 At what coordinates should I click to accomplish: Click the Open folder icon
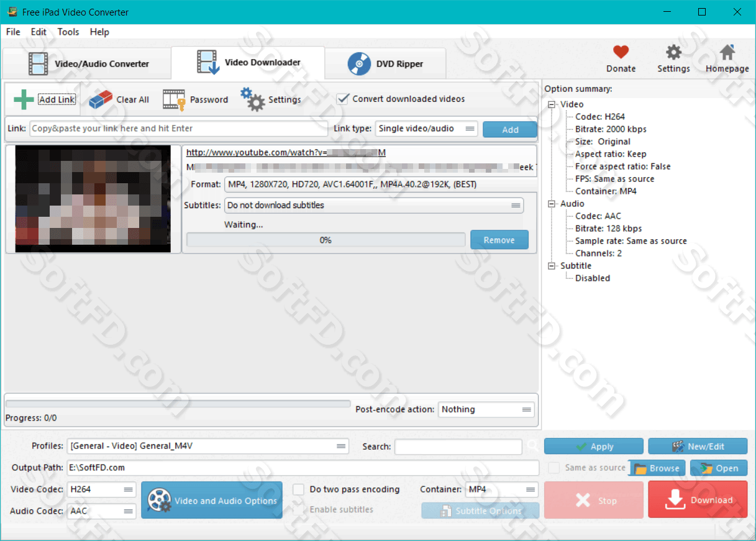(705, 468)
